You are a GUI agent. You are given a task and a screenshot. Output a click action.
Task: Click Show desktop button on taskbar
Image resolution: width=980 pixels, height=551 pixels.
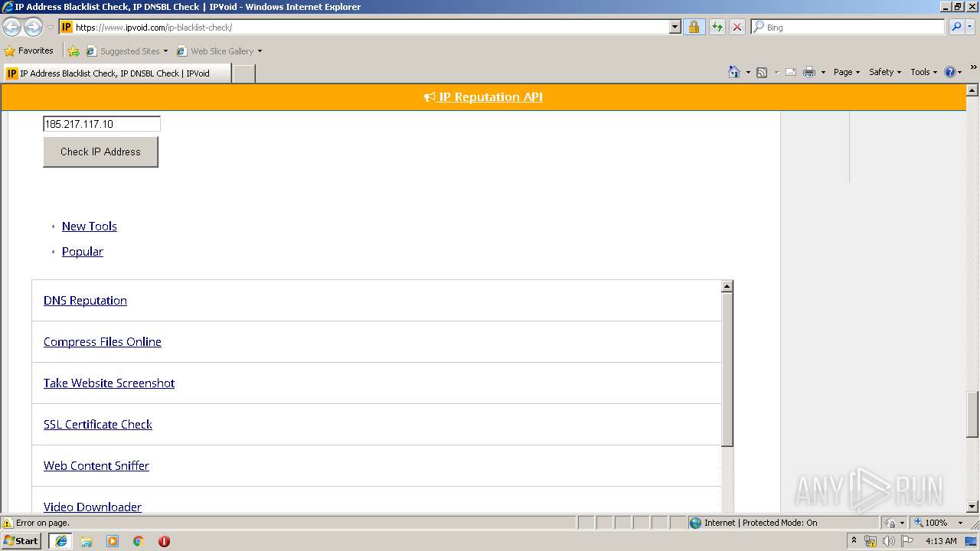972,541
